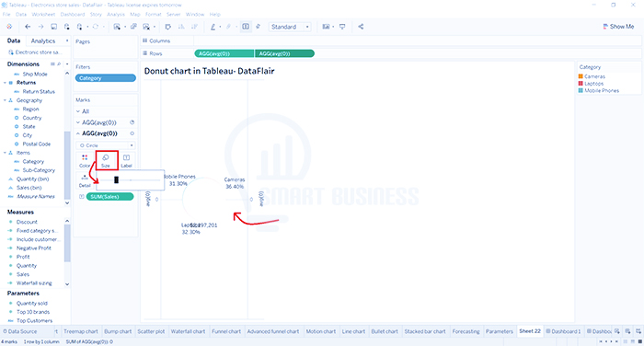Open the Funnel chart sheet tab
644x346 pixels.
click(x=226, y=331)
